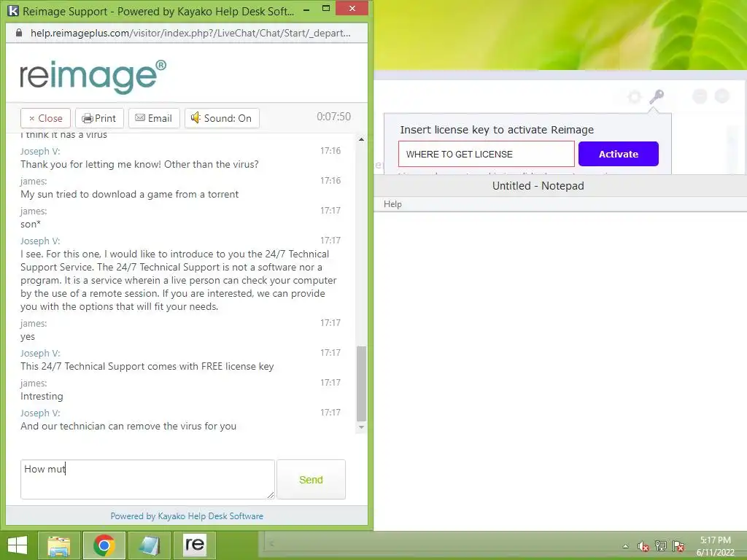Click the reimage logo
Screen dimensions: 747x560
pyautogui.click(x=93, y=77)
